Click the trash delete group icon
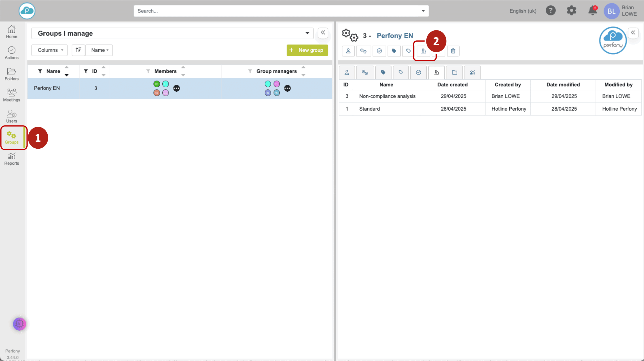This screenshot has width=644, height=361. point(453,51)
